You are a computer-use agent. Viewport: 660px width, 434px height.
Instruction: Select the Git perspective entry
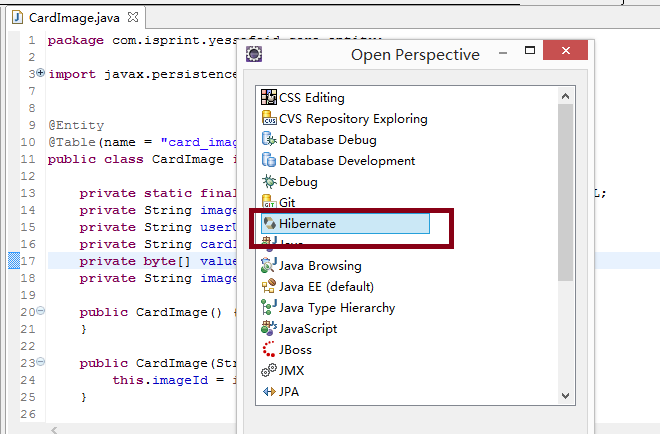pyautogui.click(x=287, y=202)
